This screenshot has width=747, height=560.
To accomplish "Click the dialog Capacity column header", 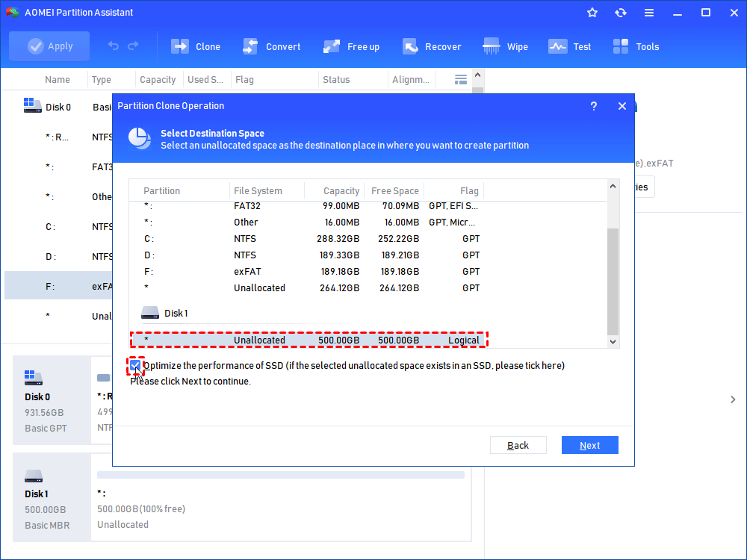I will [341, 191].
